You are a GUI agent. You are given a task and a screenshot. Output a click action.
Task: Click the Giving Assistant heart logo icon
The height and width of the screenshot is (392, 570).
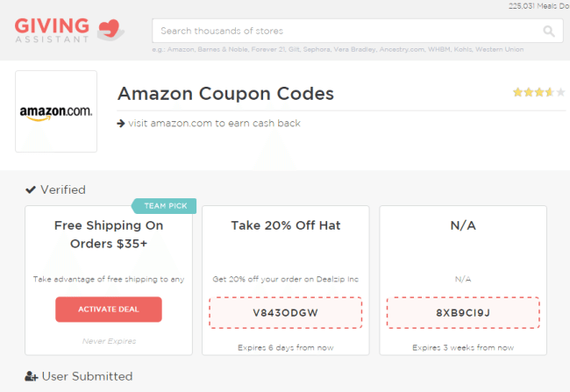click(110, 30)
